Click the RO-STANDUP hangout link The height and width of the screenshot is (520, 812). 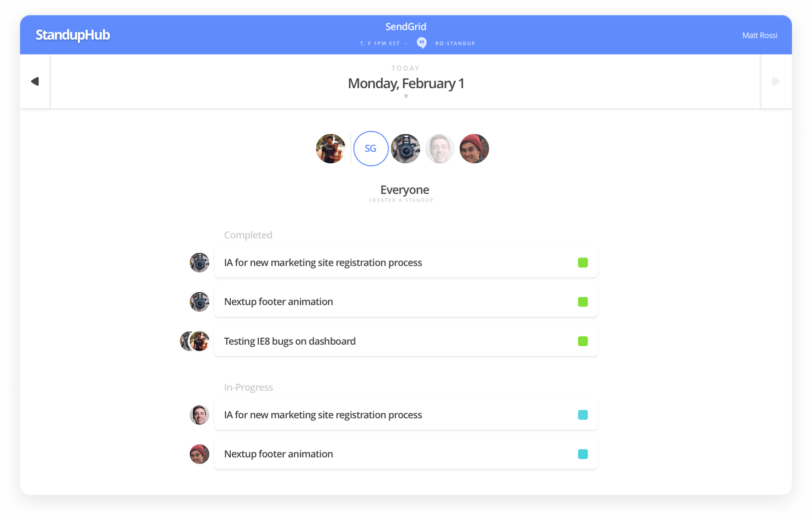point(455,44)
